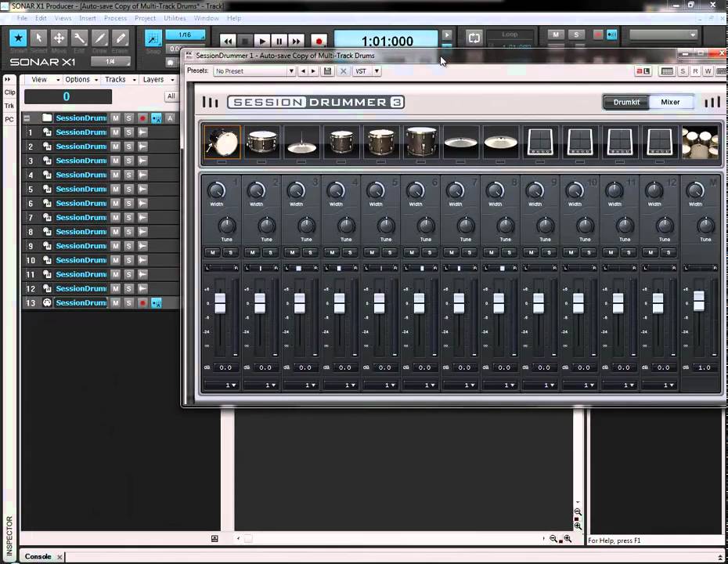Open the Tracks dropdown in the track pane
This screenshot has height=564, width=728.
(x=119, y=79)
